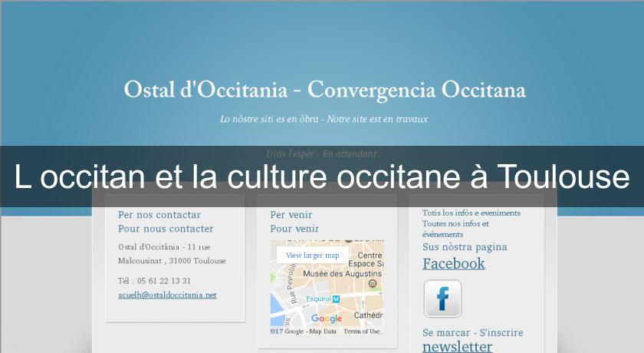Select phone number 05 61 22 13 31
644x353 pixels.
click(164, 281)
